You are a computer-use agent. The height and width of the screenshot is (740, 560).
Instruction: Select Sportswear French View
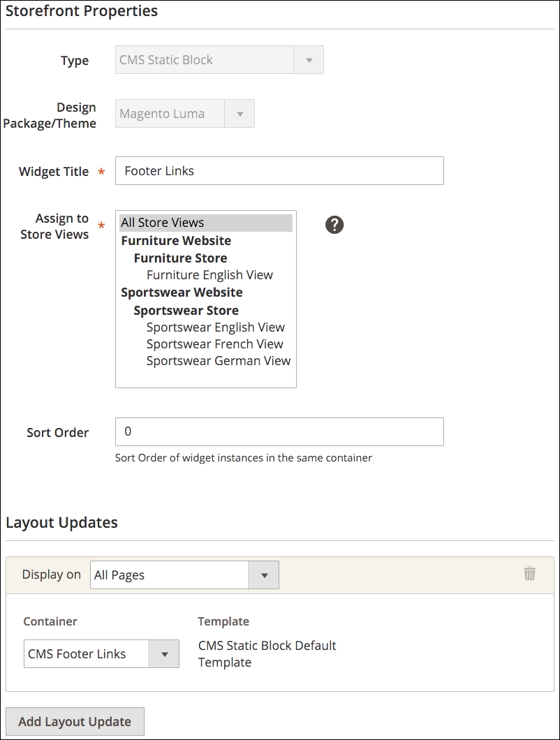[214, 343]
